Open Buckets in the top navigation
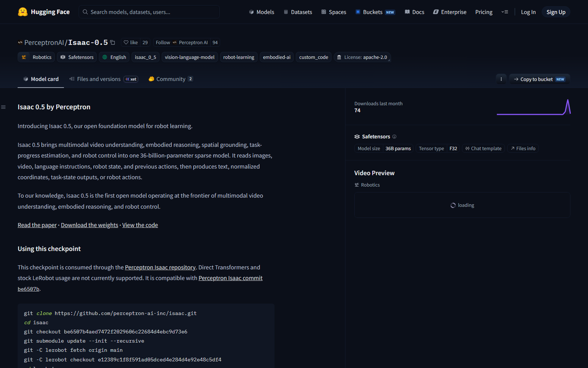The image size is (588, 368). (375, 12)
